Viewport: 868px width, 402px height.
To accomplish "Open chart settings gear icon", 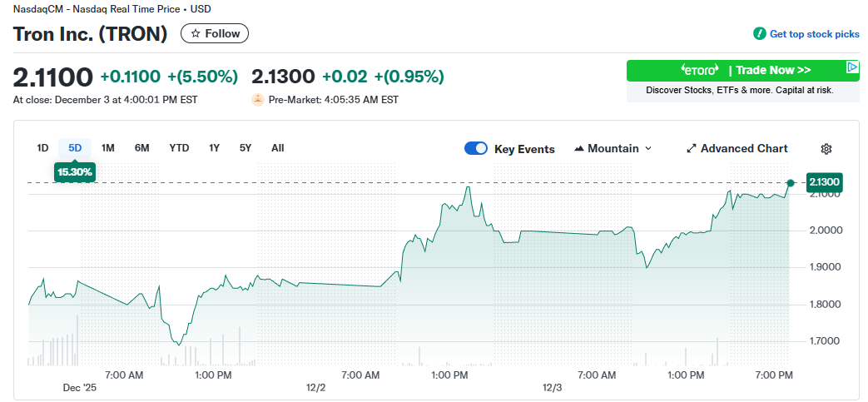I will tap(826, 149).
